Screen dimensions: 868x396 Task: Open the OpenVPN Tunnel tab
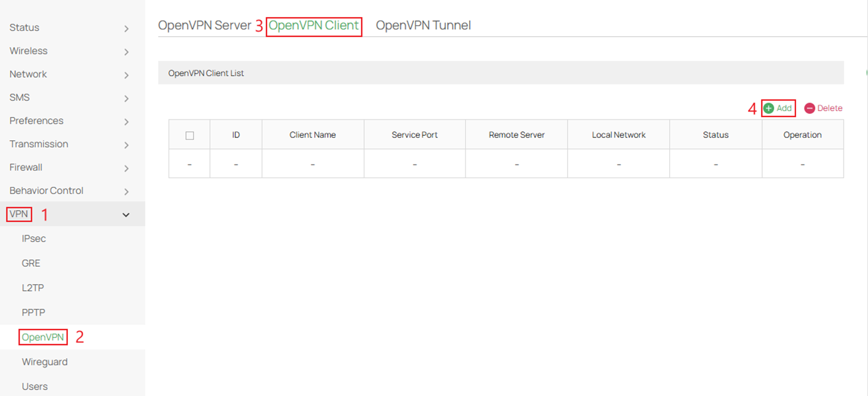[423, 25]
